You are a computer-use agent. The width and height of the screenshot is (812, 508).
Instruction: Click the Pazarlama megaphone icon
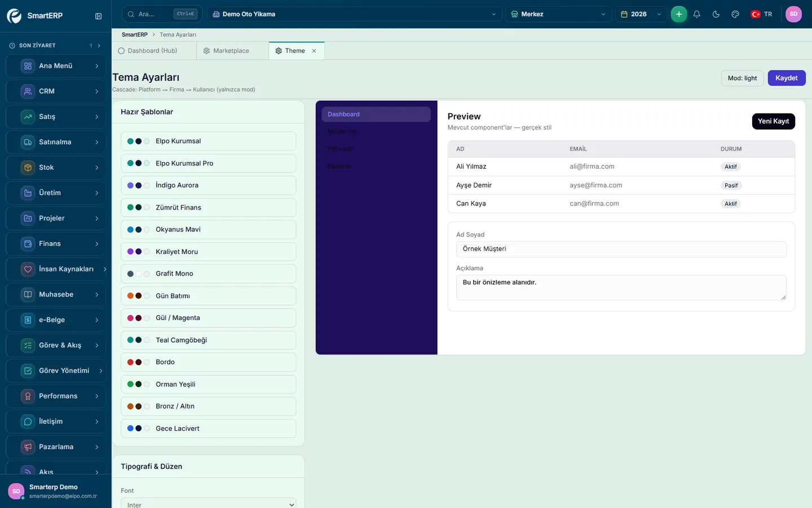(x=28, y=446)
